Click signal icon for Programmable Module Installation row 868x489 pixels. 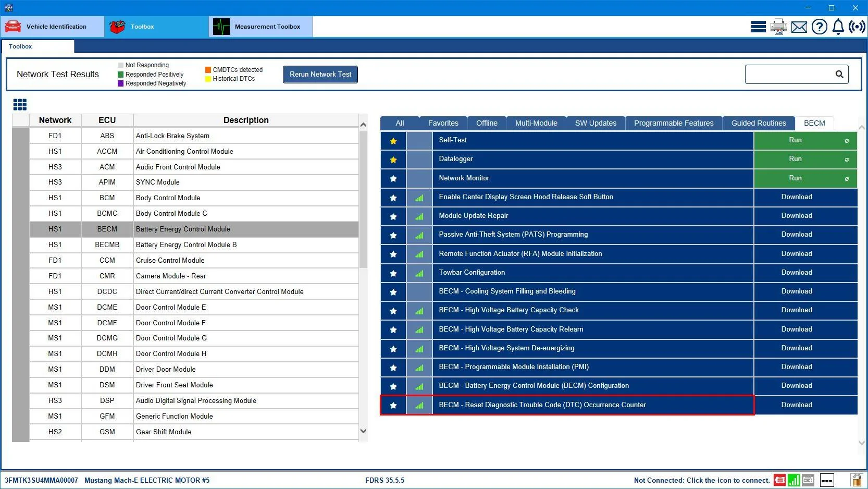tap(419, 368)
